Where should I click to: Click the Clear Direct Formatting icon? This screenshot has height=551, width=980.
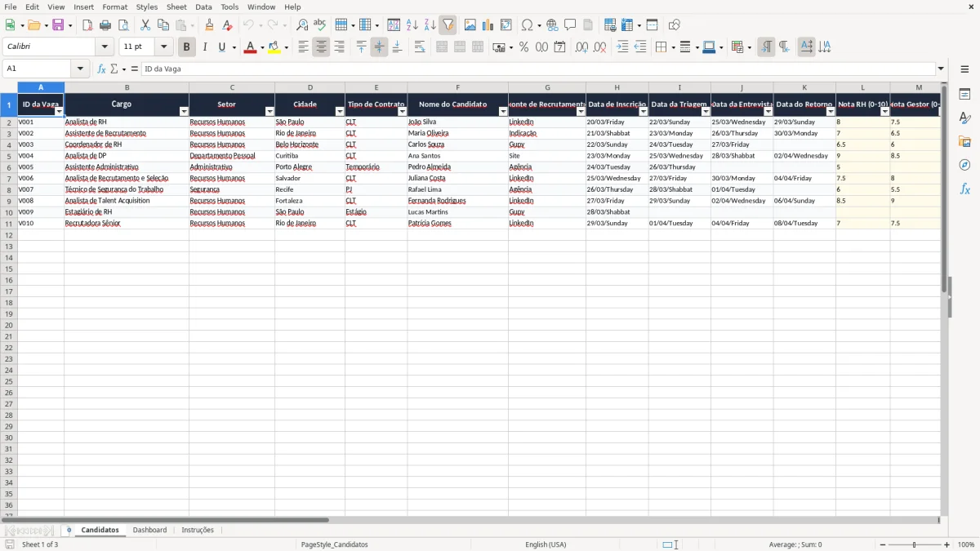pyautogui.click(x=227, y=25)
